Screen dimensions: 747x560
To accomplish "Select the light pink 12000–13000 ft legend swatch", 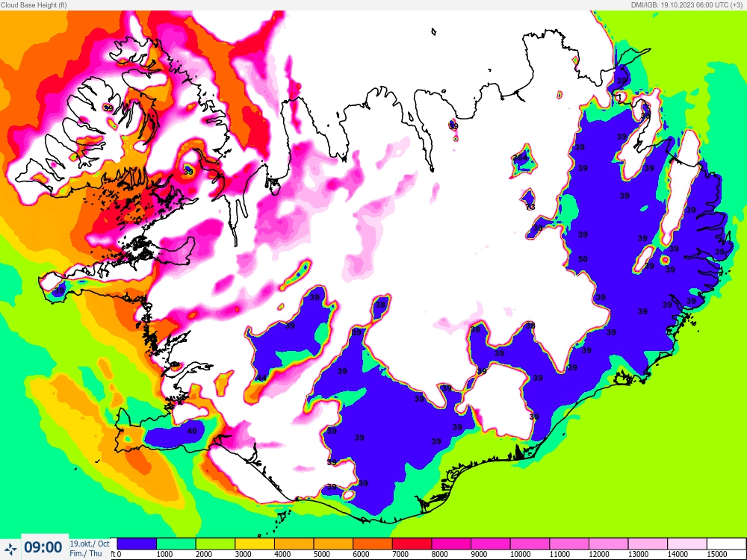I will 608,544.
